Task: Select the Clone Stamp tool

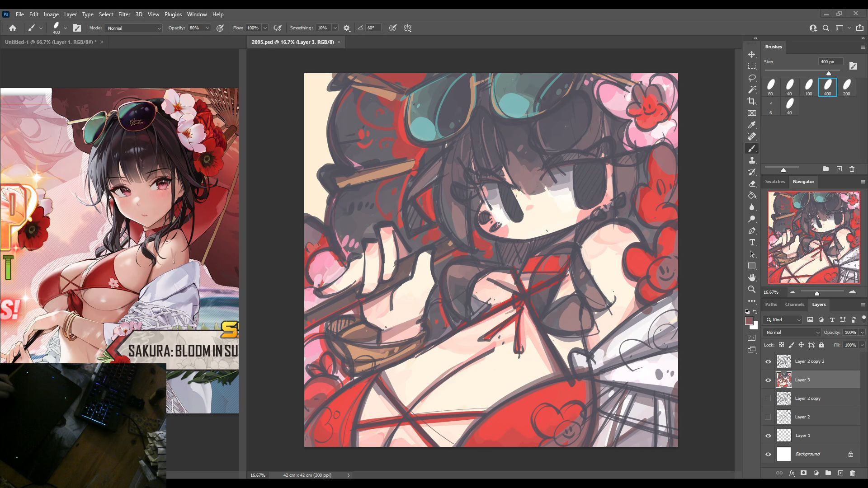Action: (x=752, y=160)
